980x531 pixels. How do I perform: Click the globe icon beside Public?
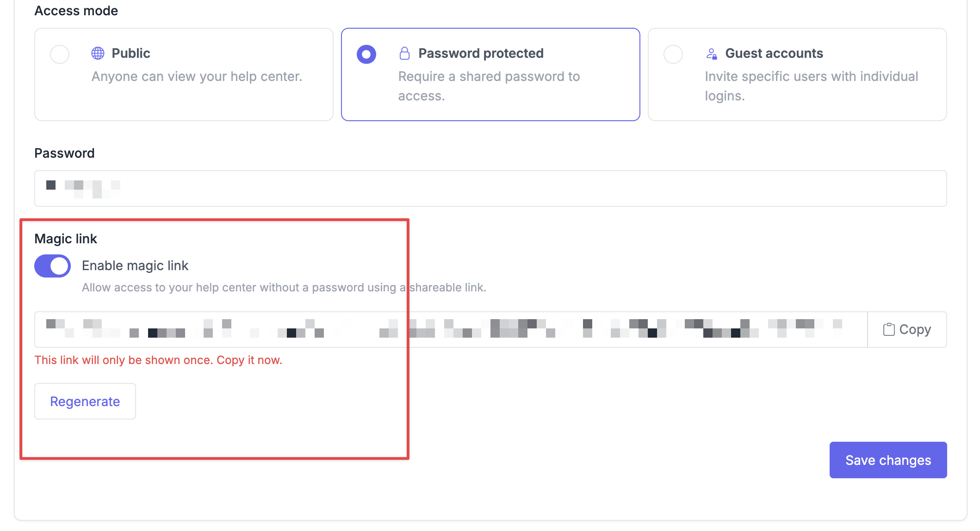pos(98,53)
